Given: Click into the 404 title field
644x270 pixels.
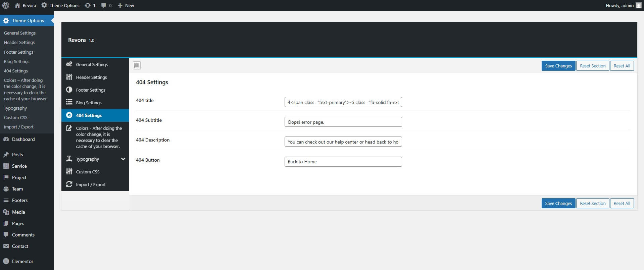Looking at the screenshot, I should (x=343, y=102).
